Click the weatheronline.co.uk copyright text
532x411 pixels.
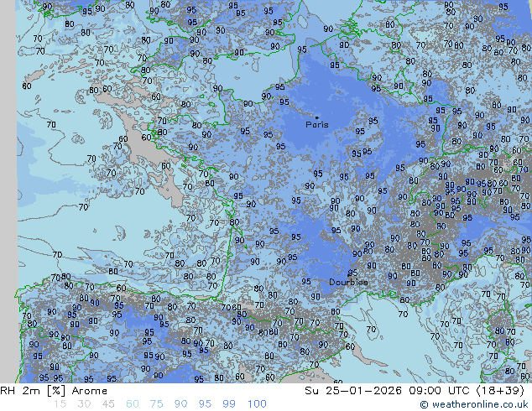point(474,404)
